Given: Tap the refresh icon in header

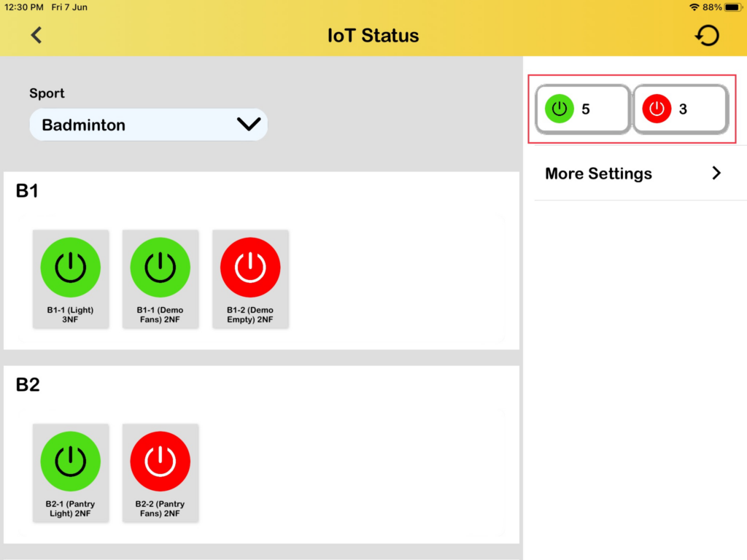Looking at the screenshot, I should (x=707, y=35).
